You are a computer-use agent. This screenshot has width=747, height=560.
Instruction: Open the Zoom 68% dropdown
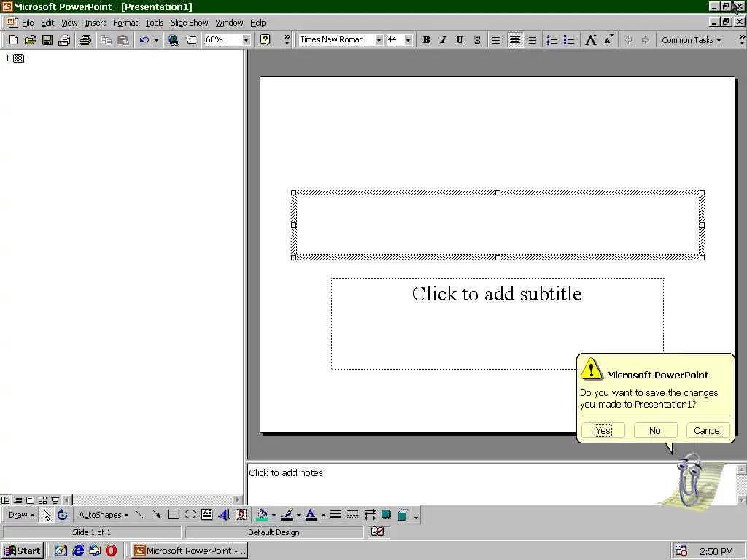(247, 40)
